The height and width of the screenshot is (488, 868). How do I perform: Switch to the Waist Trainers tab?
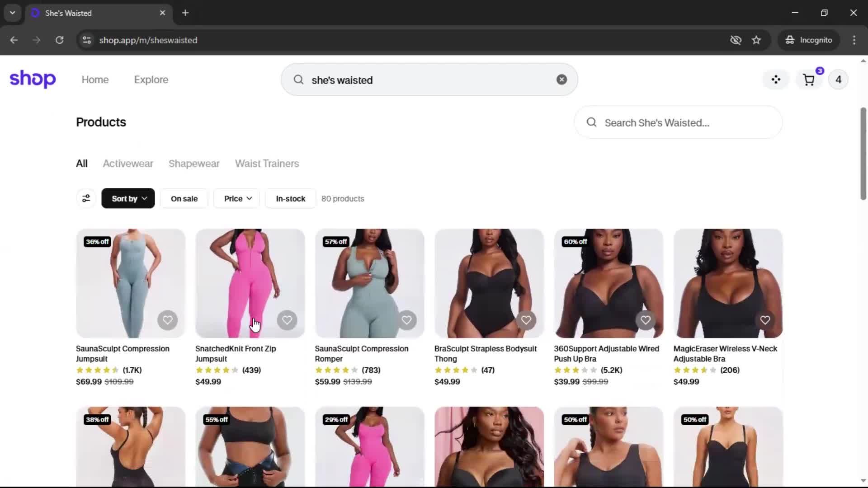[267, 164]
